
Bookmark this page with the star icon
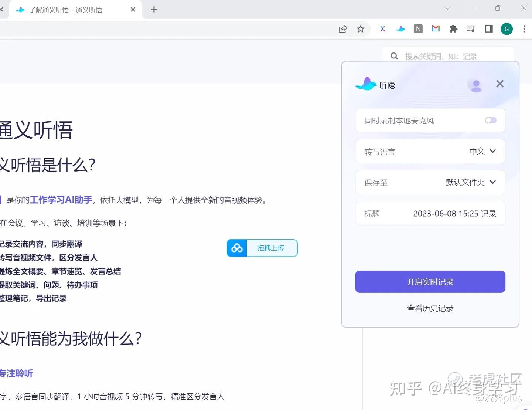361,29
